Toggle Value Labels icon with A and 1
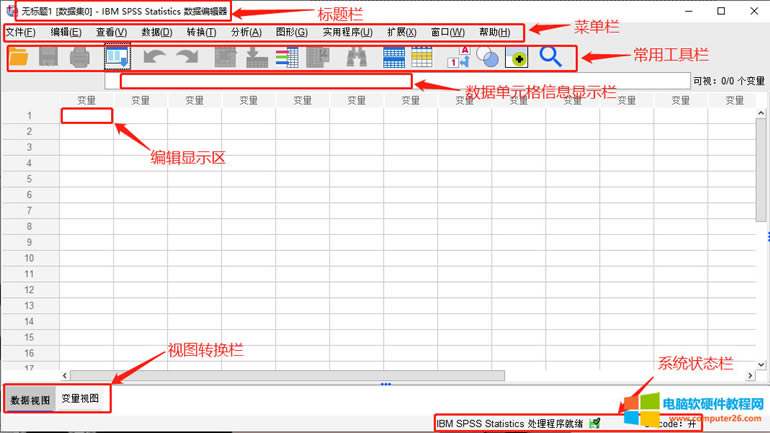Screen dimensions: 770x433 click(458, 57)
